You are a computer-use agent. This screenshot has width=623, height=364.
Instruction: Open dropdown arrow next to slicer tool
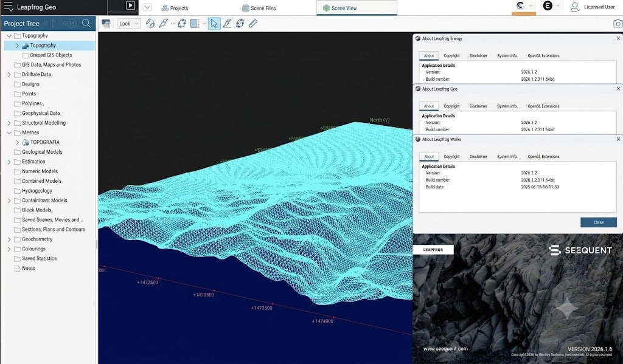pos(172,24)
